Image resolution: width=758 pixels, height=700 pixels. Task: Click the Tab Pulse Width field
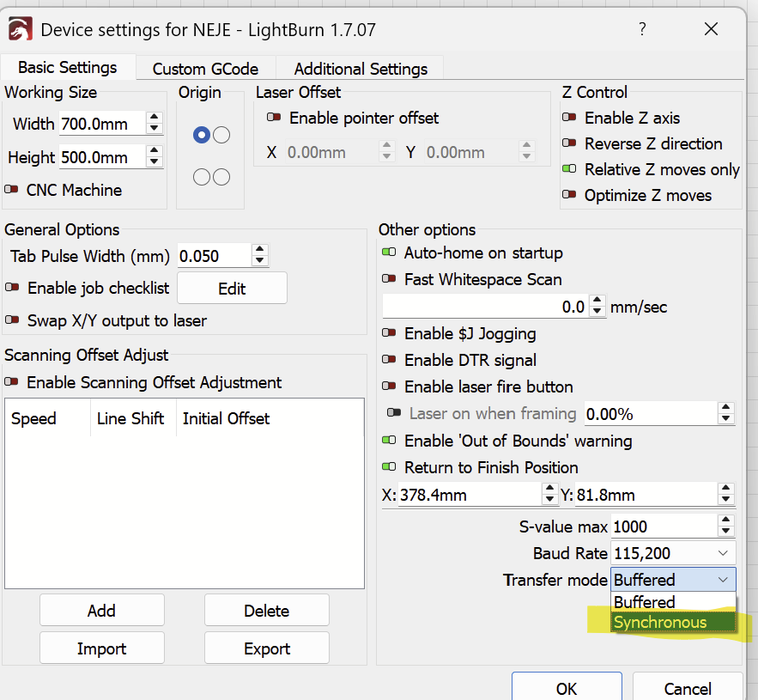click(215, 256)
